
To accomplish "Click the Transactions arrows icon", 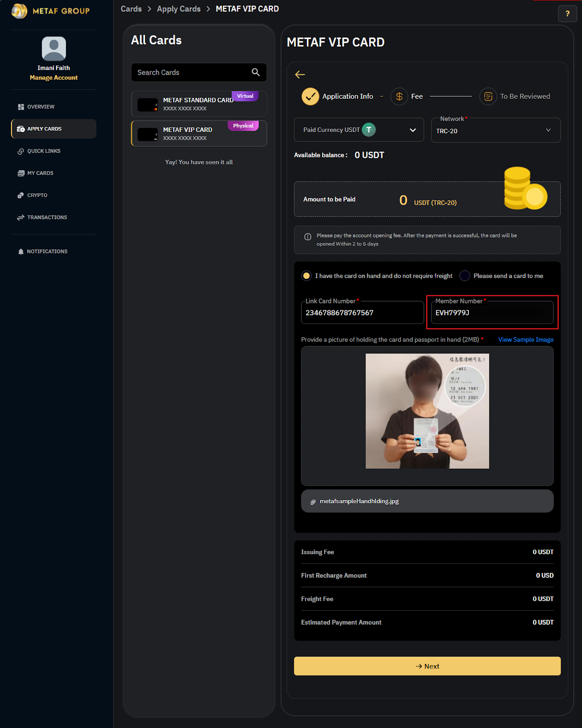I will pos(21,217).
